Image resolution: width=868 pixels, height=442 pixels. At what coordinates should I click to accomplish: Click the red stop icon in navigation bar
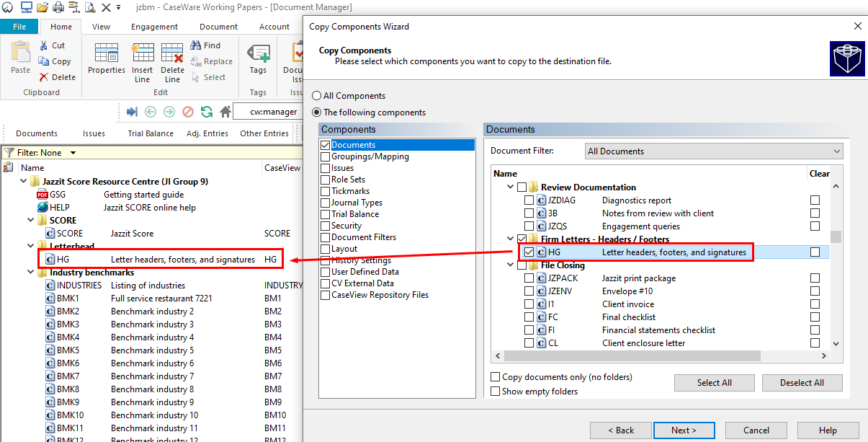click(188, 112)
